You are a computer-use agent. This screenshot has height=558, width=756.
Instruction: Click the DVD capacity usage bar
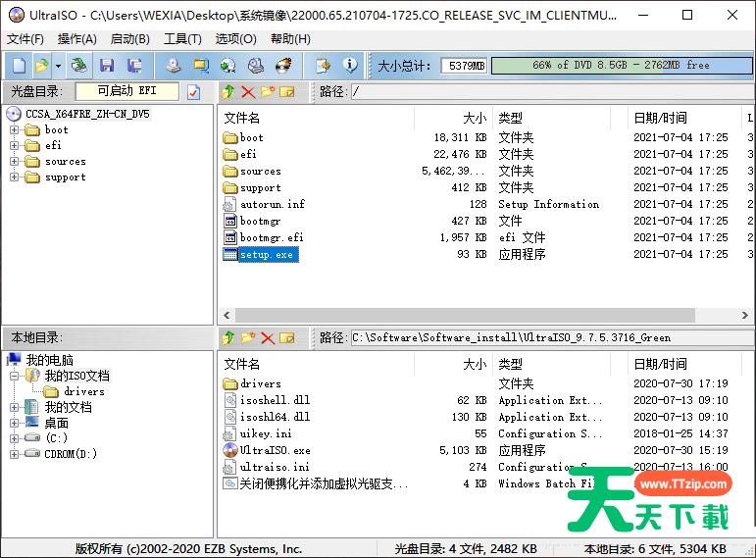tap(622, 66)
